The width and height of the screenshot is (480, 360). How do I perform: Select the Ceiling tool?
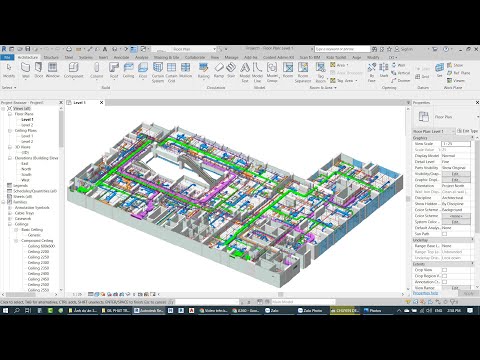tap(128, 71)
